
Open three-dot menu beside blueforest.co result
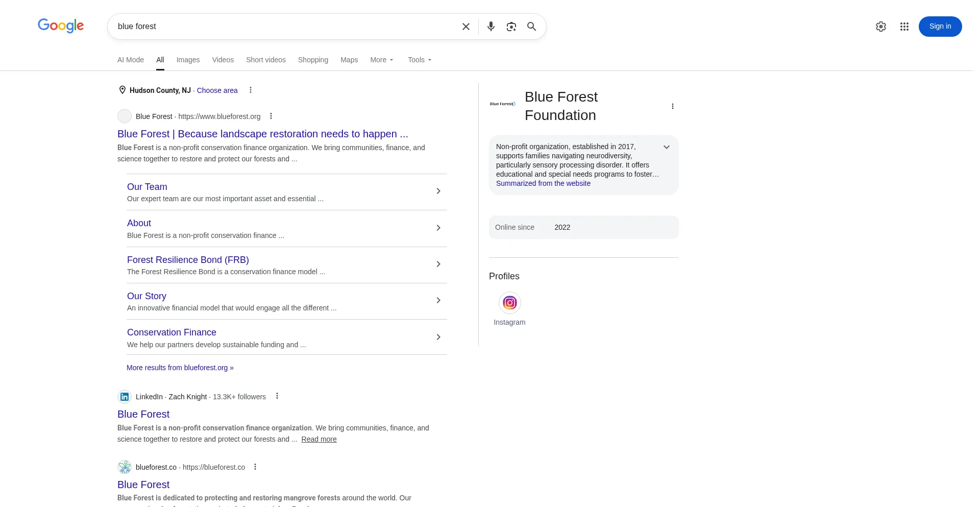pos(255,467)
